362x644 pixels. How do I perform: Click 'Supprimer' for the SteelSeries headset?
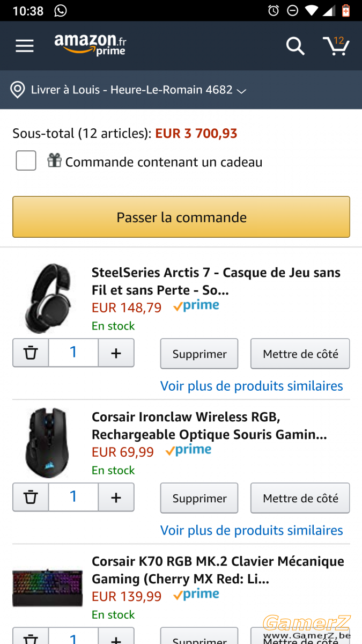pyautogui.click(x=199, y=354)
